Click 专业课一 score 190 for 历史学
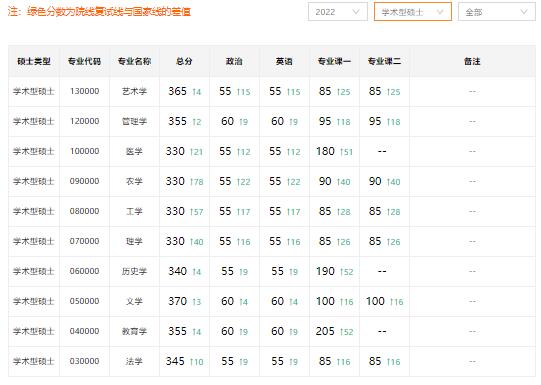This screenshot has width=541, height=385. pyautogui.click(x=325, y=272)
